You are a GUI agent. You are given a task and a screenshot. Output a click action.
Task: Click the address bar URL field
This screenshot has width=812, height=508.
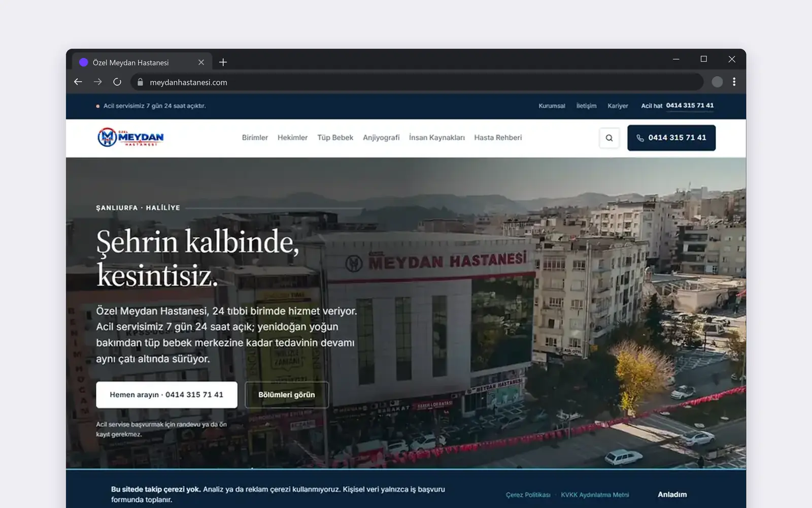[416, 82]
